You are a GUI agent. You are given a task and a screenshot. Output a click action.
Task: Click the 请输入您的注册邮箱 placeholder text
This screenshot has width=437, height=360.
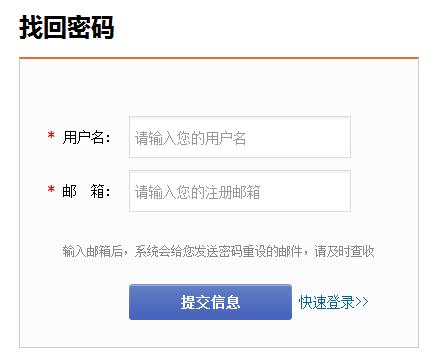point(197,192)
